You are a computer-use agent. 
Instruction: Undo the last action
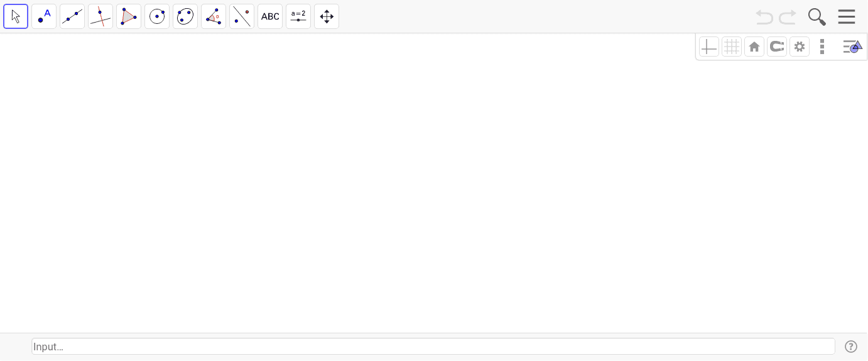(764, 17)
